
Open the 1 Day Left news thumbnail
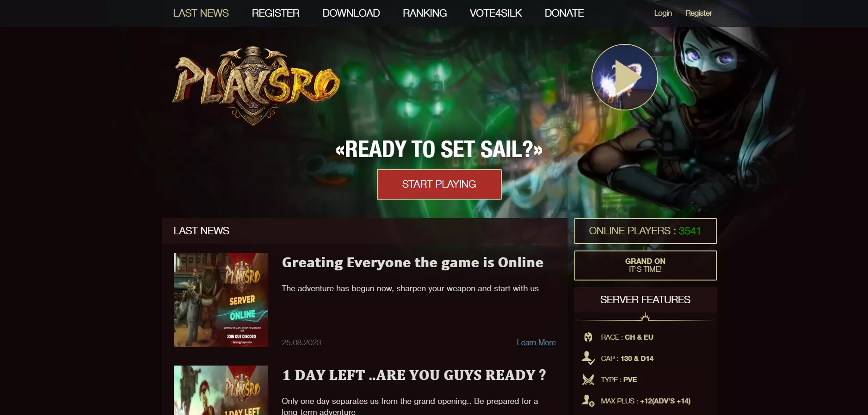pyautogui.click(x=221, y=390)
